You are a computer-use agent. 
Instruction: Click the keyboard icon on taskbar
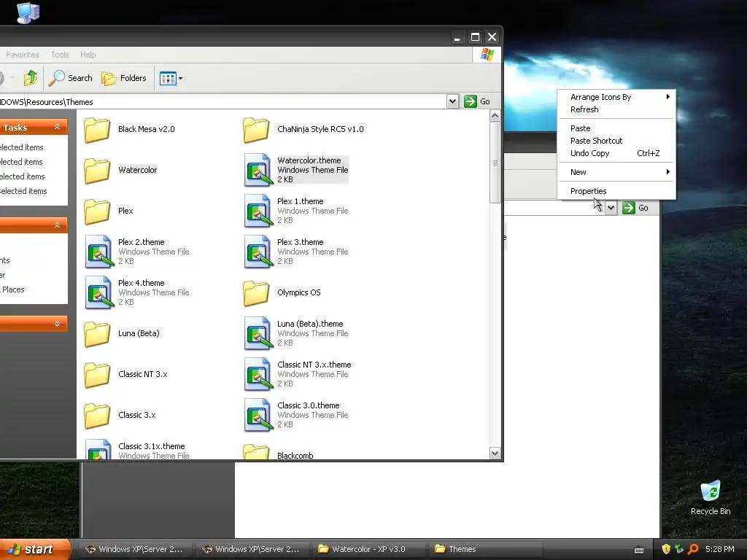tap(639, 550)
